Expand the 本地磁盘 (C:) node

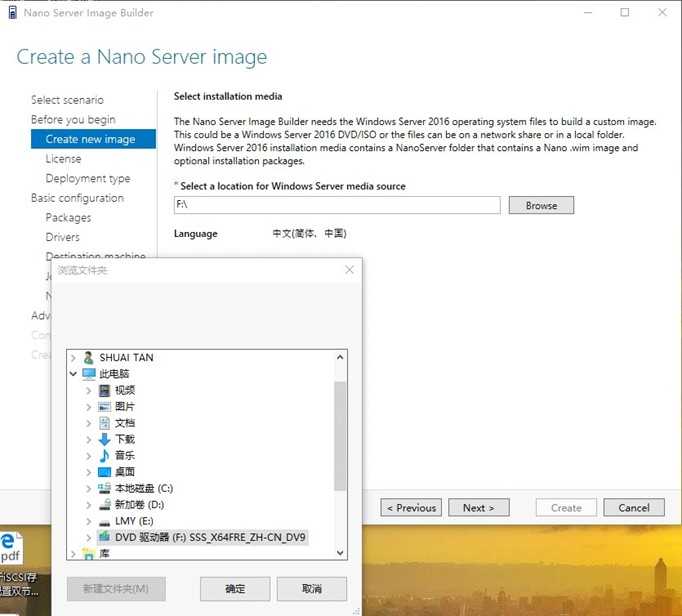89,488
